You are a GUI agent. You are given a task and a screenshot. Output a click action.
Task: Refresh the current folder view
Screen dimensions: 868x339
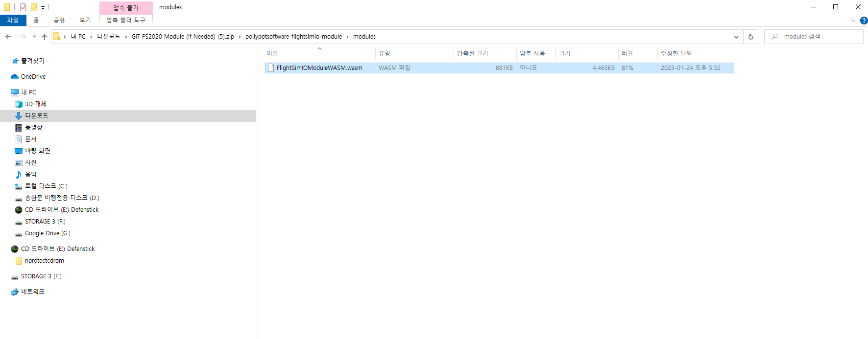(750, 37)
